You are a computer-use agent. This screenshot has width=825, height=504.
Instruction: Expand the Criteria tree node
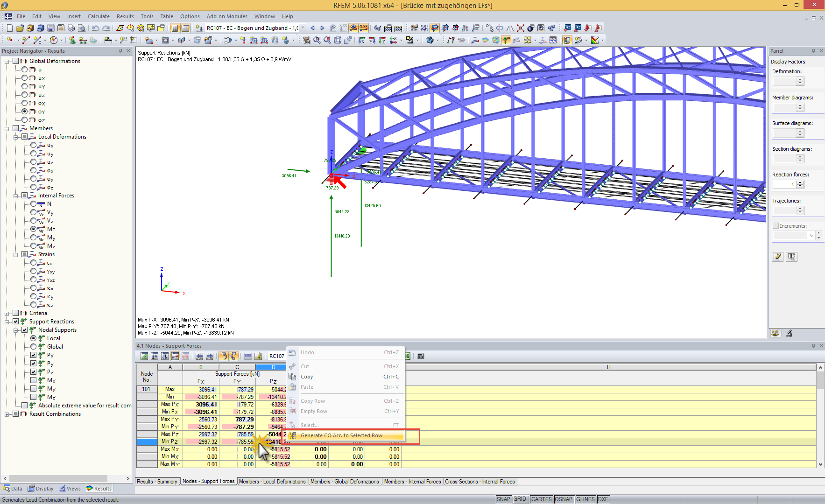coord(7,313)
